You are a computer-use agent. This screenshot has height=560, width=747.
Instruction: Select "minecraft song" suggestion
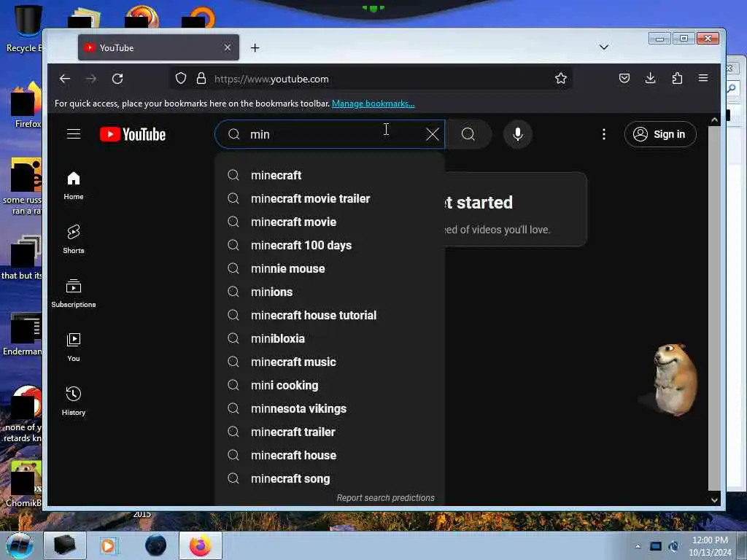[330, 478]
